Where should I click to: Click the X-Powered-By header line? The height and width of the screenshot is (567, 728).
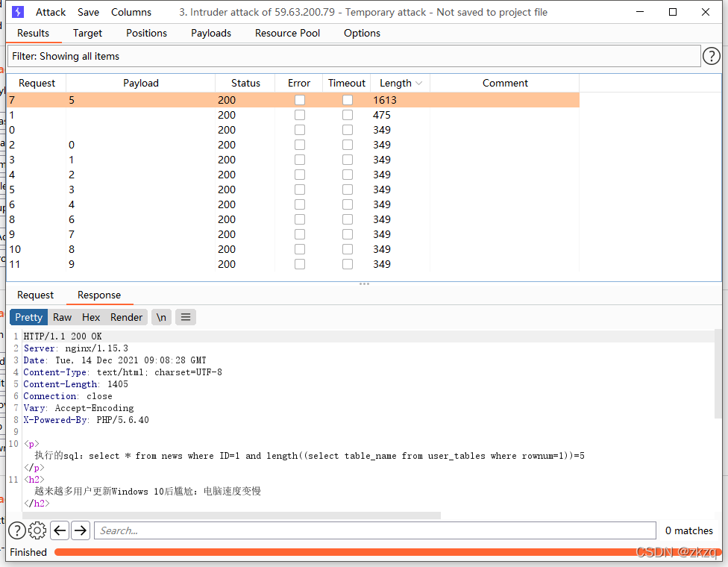(x=87, y=420)
